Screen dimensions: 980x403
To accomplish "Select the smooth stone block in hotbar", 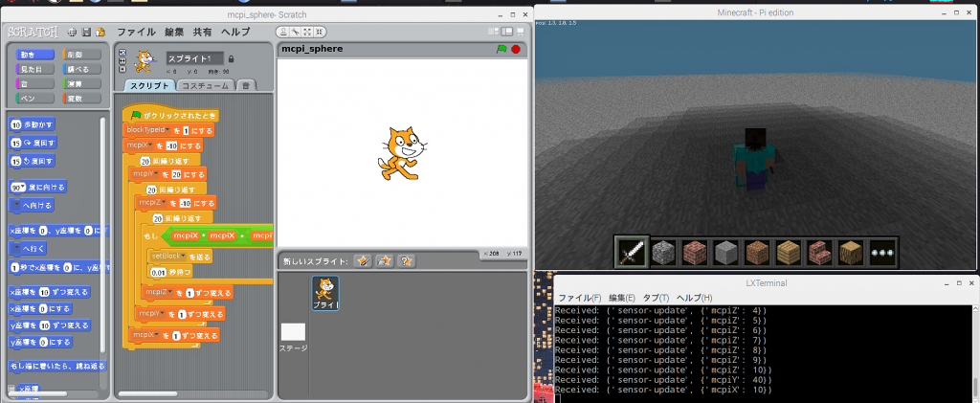I will [725, 253].
